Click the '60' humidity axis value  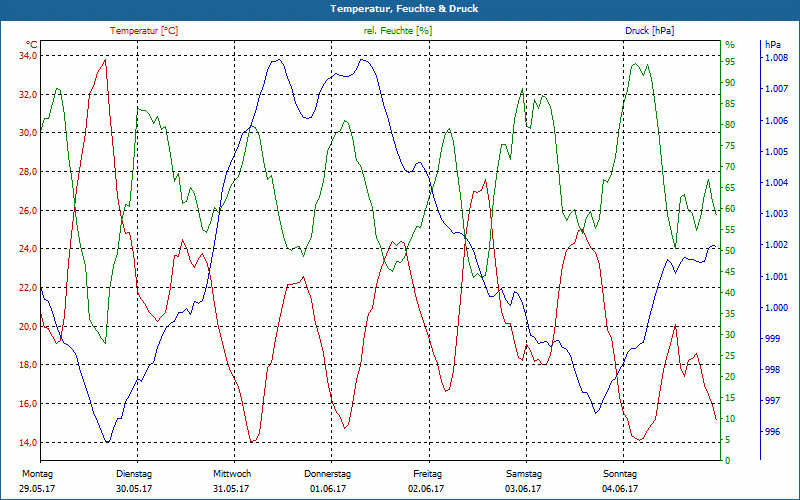click(730, 209)
